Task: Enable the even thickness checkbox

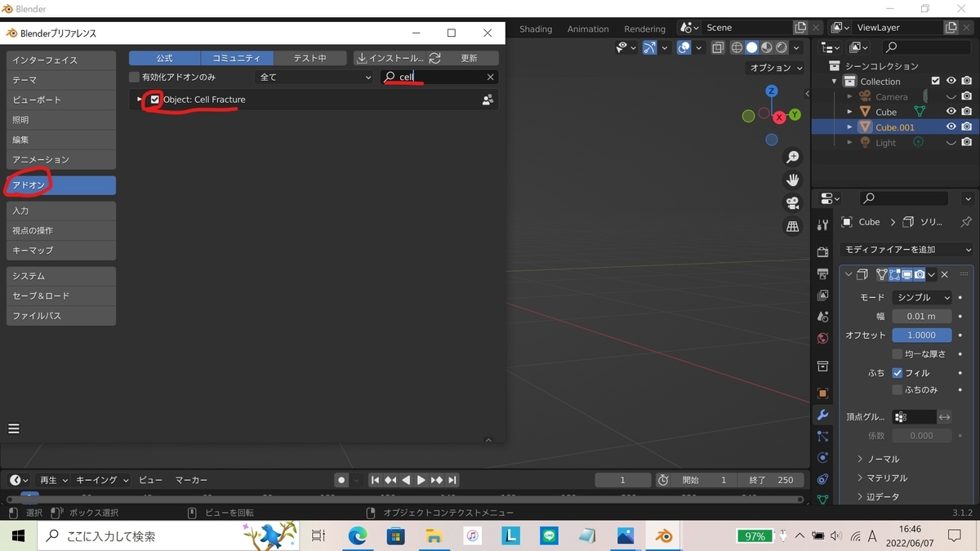Action: point(898,354)
